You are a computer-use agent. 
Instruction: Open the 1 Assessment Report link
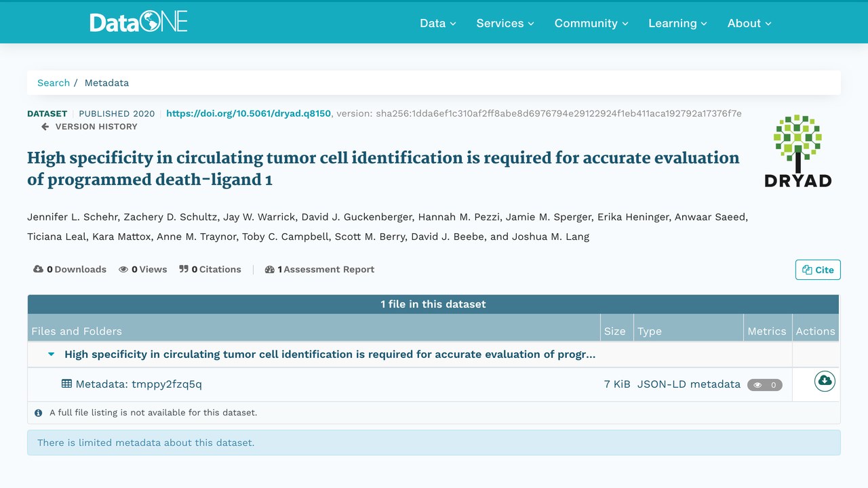[x=319, y=269]
